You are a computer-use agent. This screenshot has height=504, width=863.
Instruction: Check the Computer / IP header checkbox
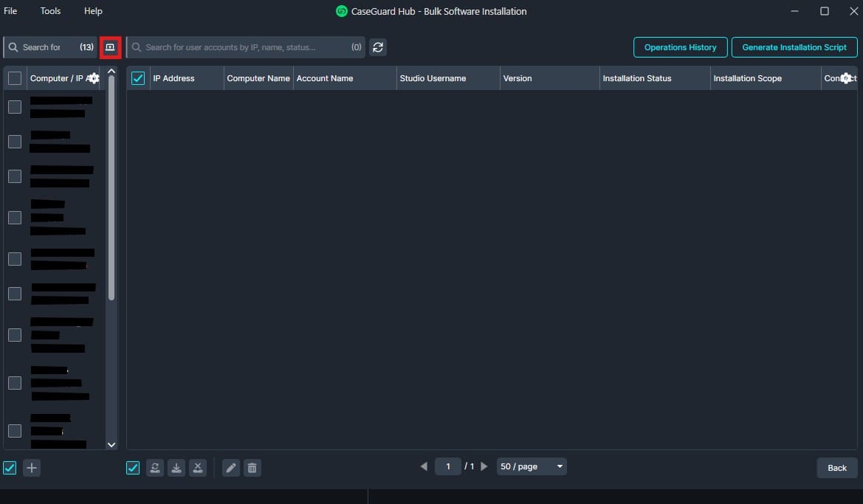point(15,78)
